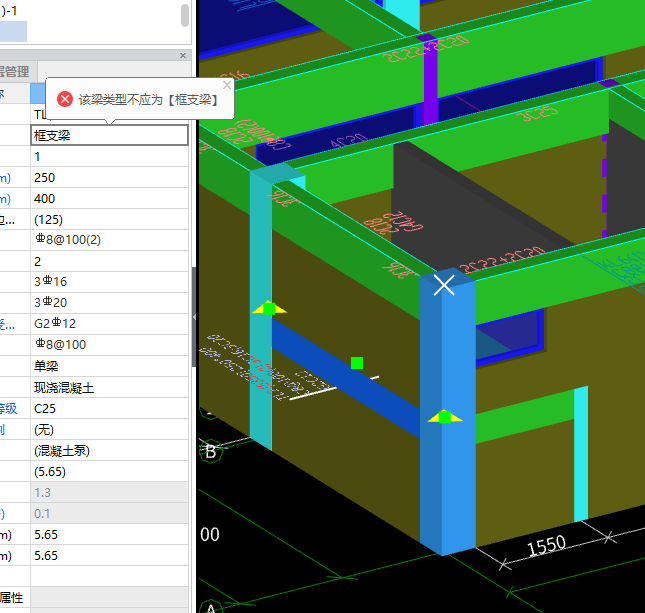Select the stirrup value ⌀8@100(2) cell
The height and width of the screenshot is (613, 645).
click(x=109, y=240)
